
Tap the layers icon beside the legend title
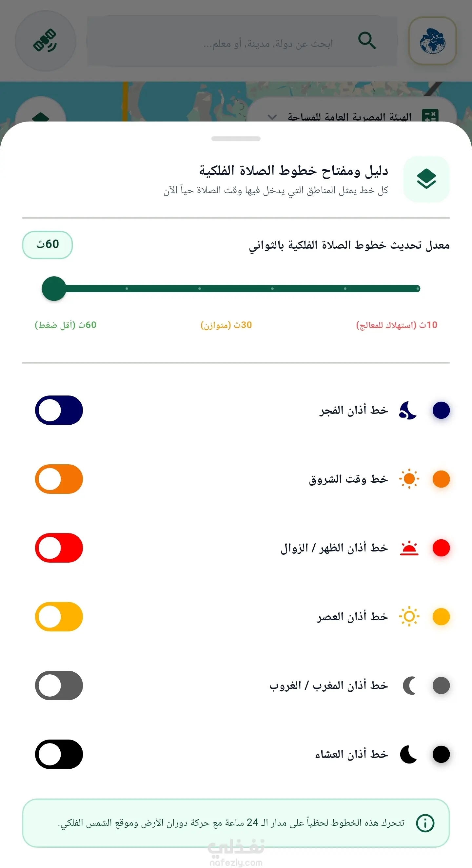426,179
